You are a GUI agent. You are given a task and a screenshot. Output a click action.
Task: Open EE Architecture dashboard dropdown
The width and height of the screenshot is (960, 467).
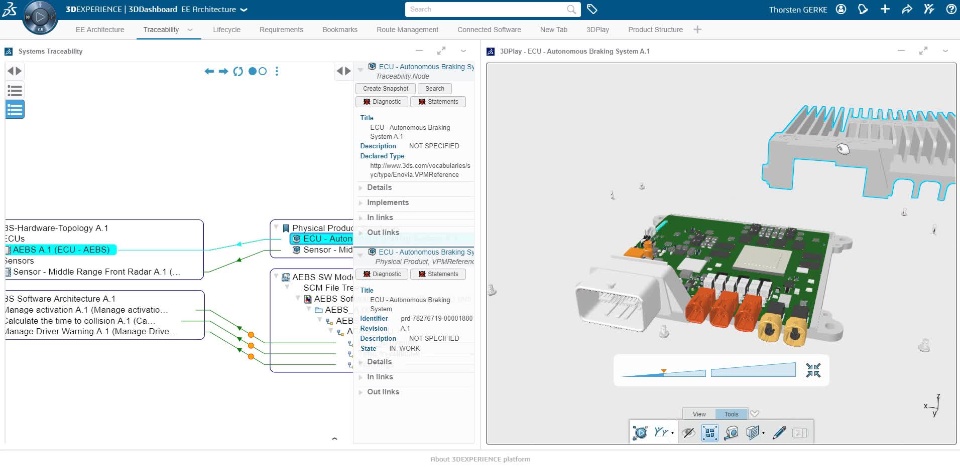point(244,9)
